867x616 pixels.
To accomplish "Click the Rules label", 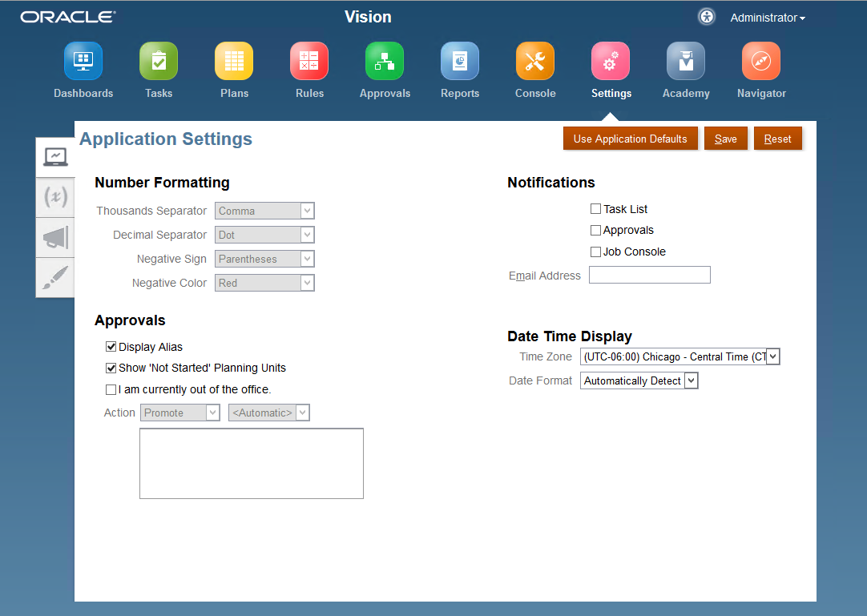I will [309, 94].
